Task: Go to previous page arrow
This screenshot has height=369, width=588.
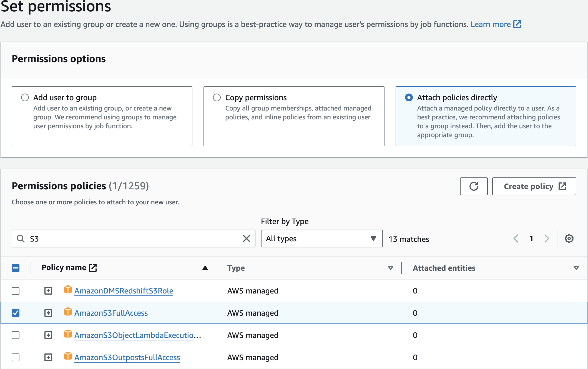Action: (516, 239)
